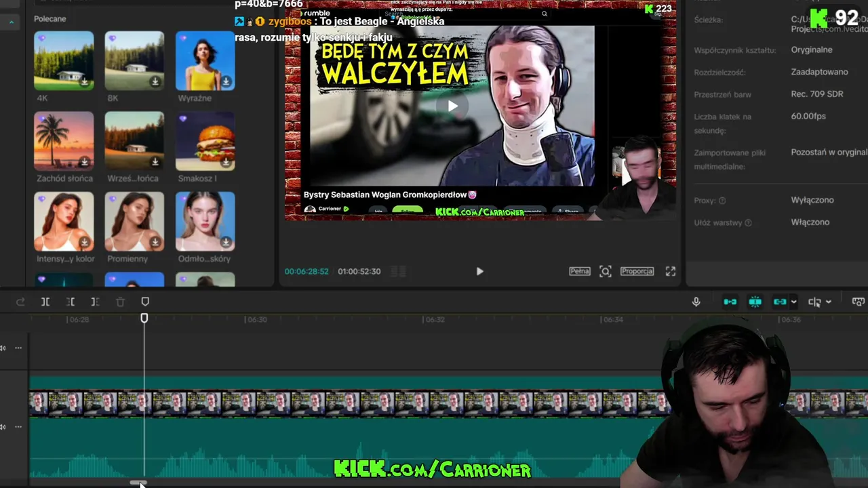Screen dimensions: 868x488
Task: Click the help icon beside Ułóż warstwy
Action: pos(748,223)
